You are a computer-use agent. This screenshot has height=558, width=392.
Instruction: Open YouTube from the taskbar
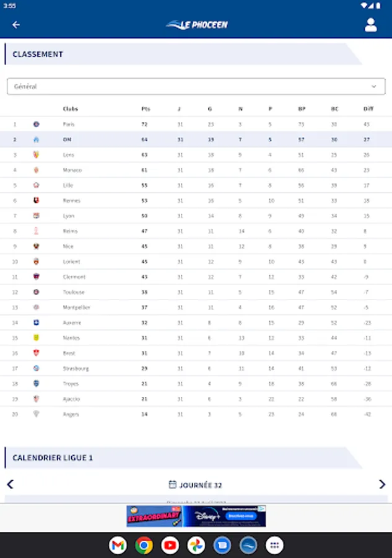pyautogui.click(x=170, y=545)
